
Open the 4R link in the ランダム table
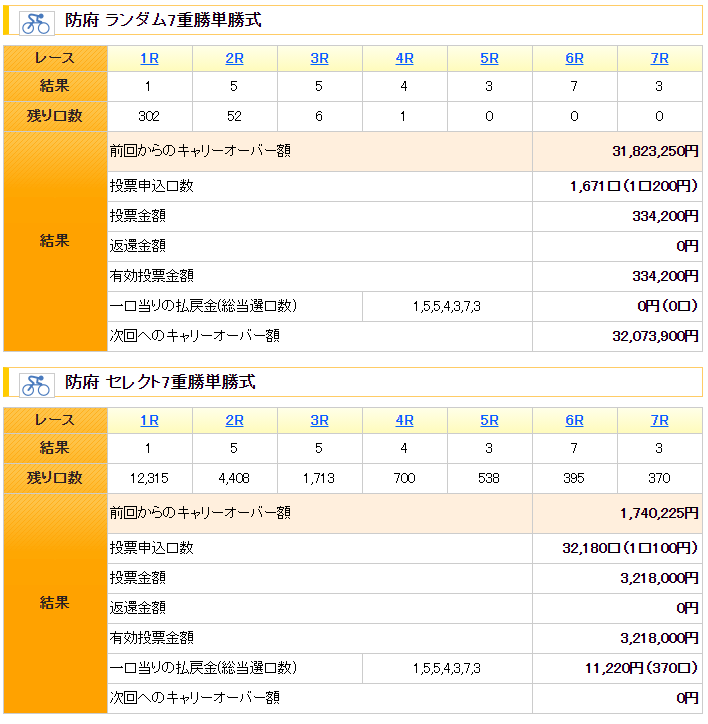pos(404,59)
